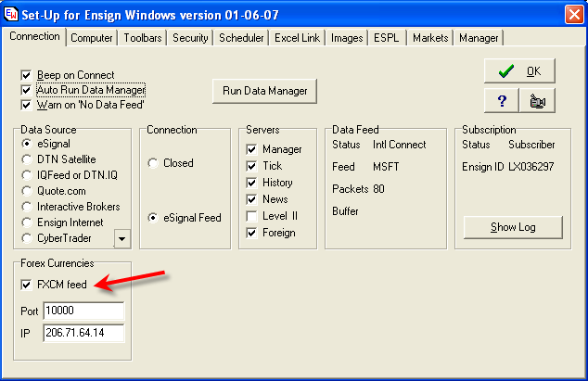Click the Port input field

click(x=83, y=310)
